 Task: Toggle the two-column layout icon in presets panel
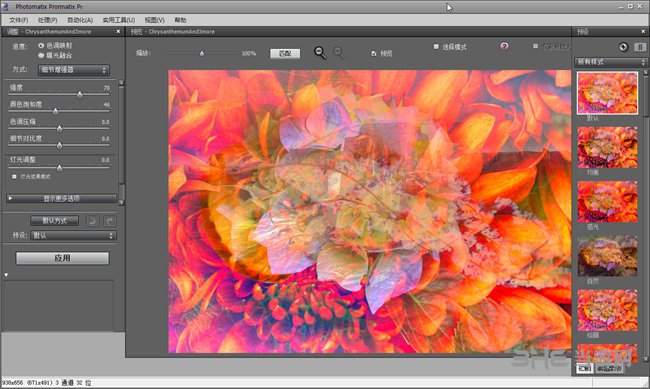click(640, 47)
